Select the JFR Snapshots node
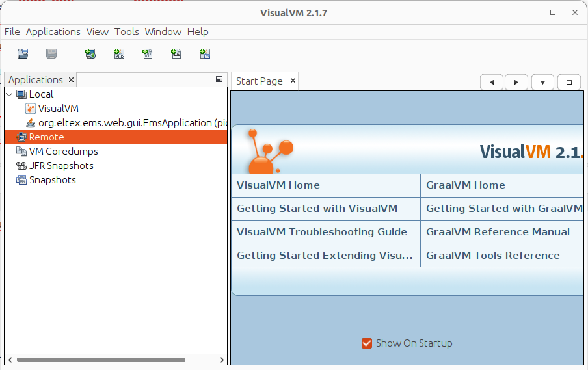Image resolution: width=588 pixels, height=370 pixels. (61, 166)
